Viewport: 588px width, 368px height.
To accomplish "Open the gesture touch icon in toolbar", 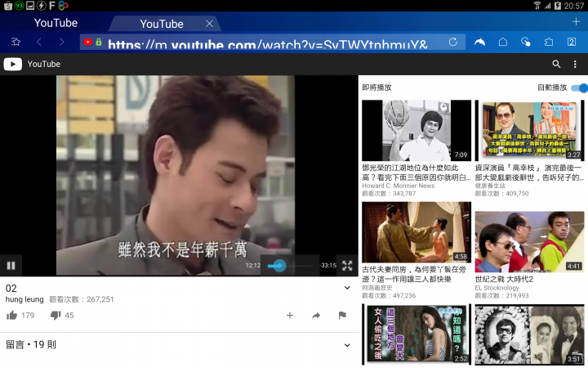I will coord(526,42).
